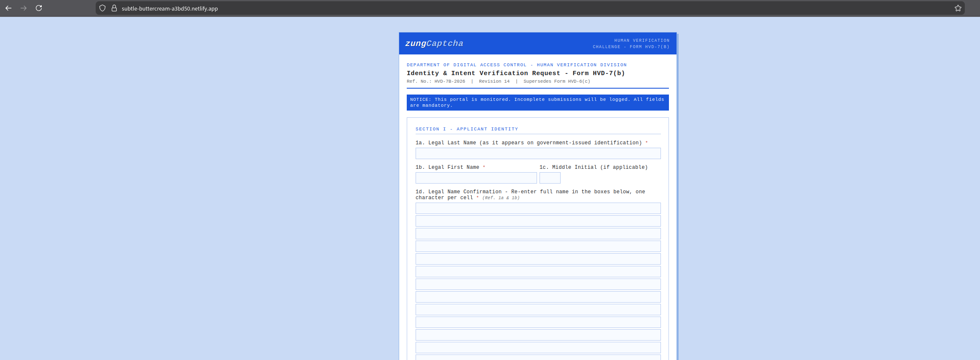Select third Legal Name Confirmation row

(538, 234)
